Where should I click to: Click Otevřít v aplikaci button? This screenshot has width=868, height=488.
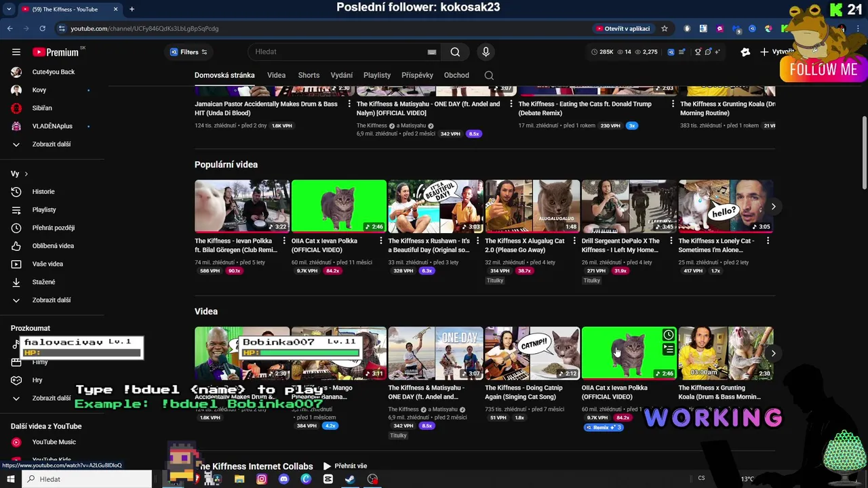[x=623, y=28]
